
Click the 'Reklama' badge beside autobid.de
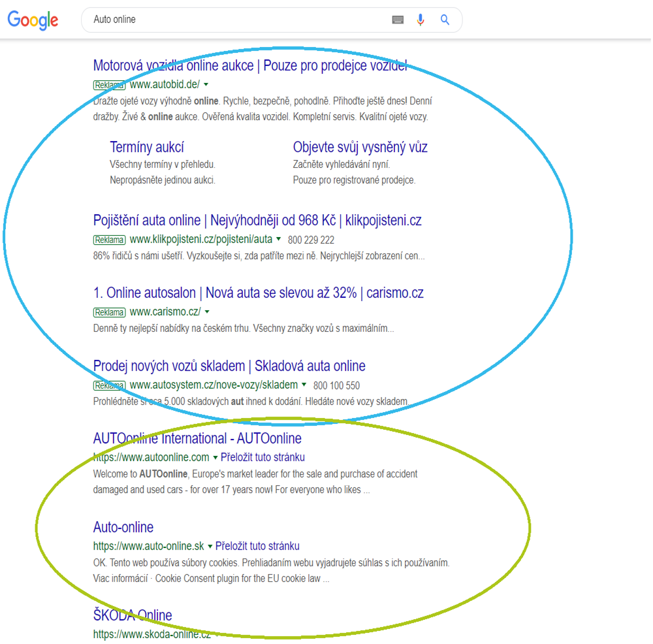(109, 86)
